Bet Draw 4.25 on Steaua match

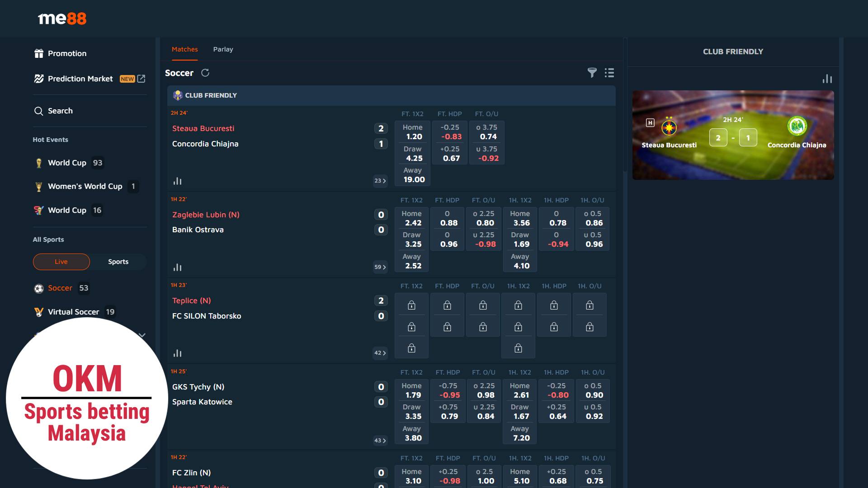coord(412,154)
